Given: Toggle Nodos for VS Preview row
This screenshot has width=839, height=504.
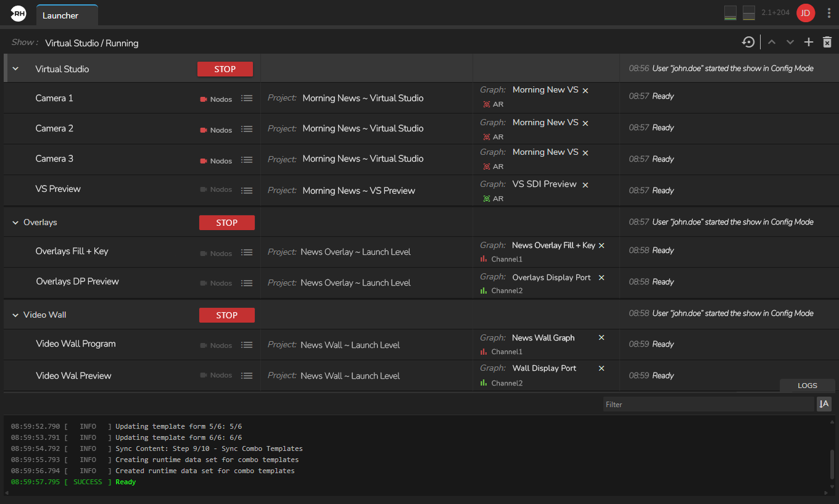Looking at the screenshot, I should pyautogui.click(x=204, y=189).
